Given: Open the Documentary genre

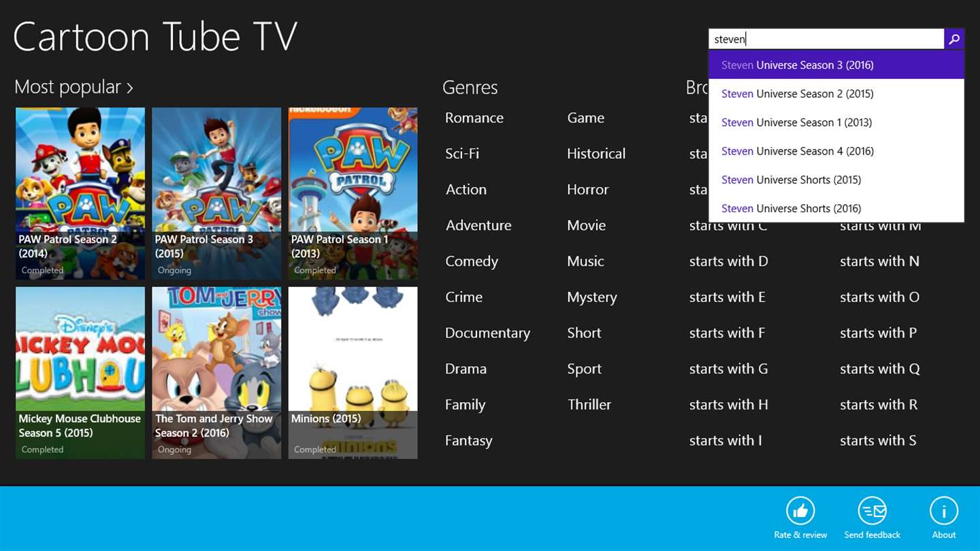Looking at the screenshot, I should 487,333.
